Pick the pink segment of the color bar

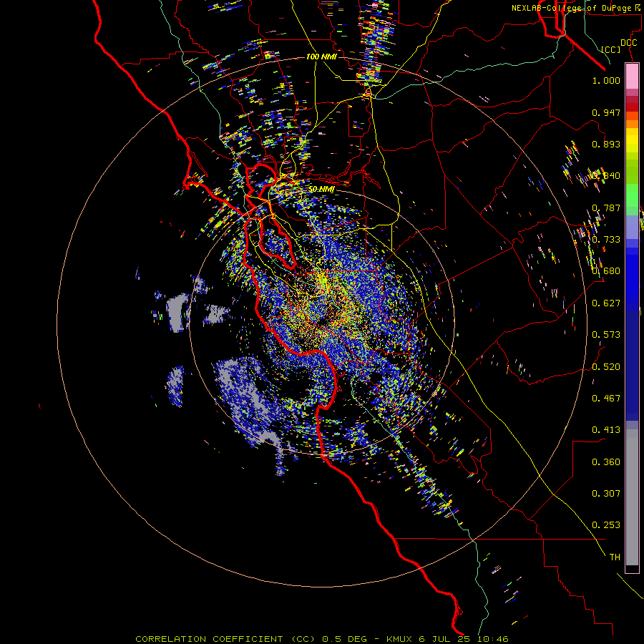632,77
